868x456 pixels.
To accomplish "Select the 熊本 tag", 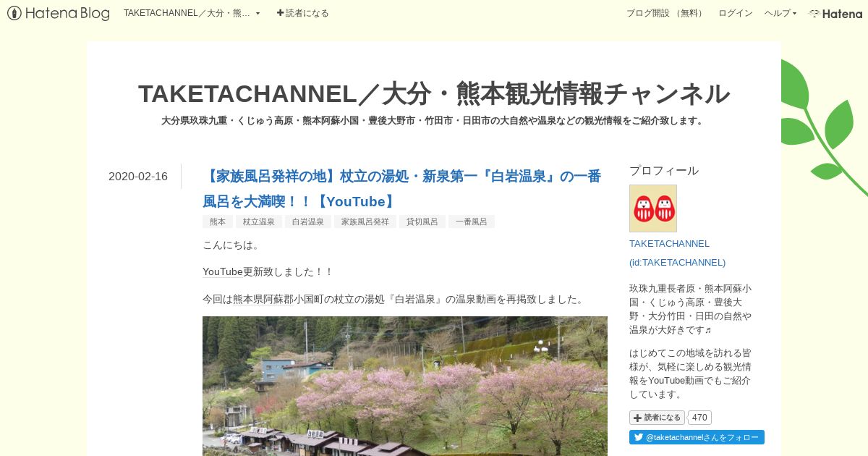I will (x=218, y=221).
